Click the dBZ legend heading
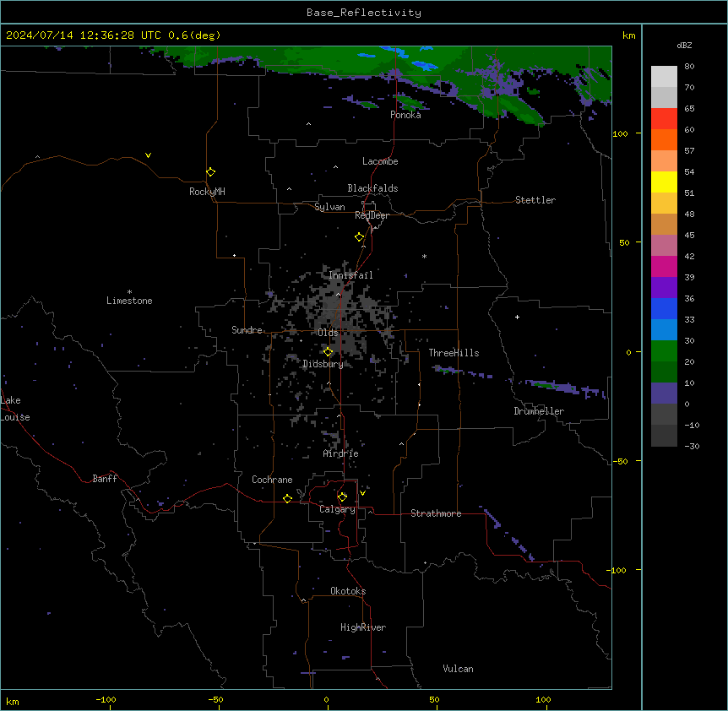Viewport: 728px width, 711px height. click(x=684, y=45)
